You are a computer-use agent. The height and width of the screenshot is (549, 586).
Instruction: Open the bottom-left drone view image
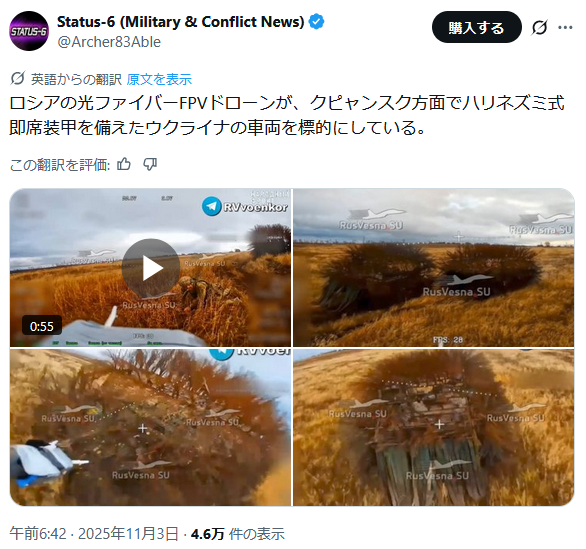click(150, 427)
